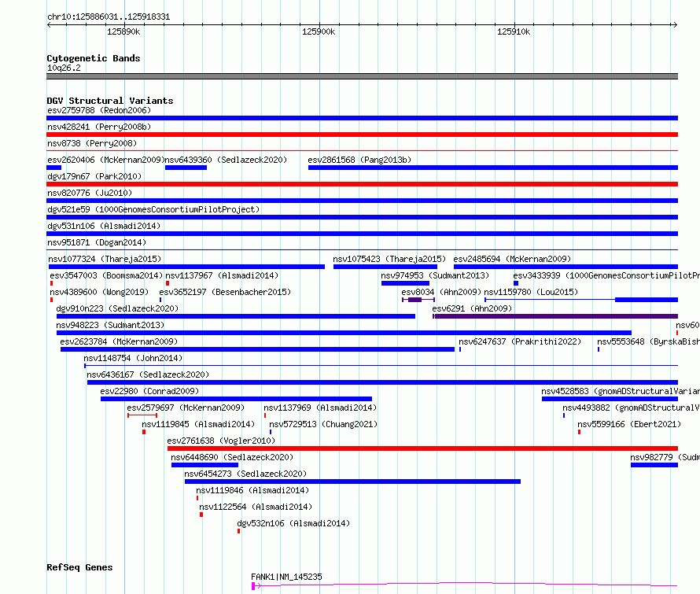The width and height of the screenshot is (700, 594).
Task: Open the nsv1077324 (Thareja2015) variant label
Action: pyautogui.click(x=105, y=259)
